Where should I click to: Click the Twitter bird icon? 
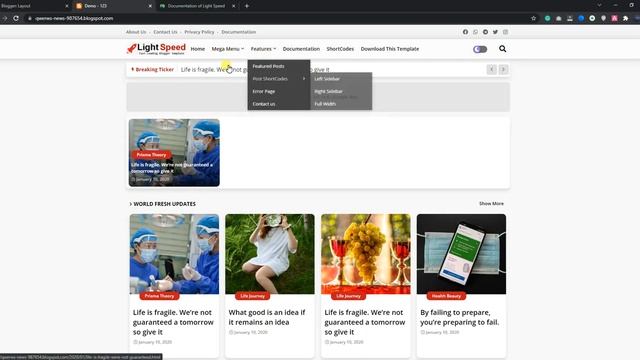(x=495, y=32)
